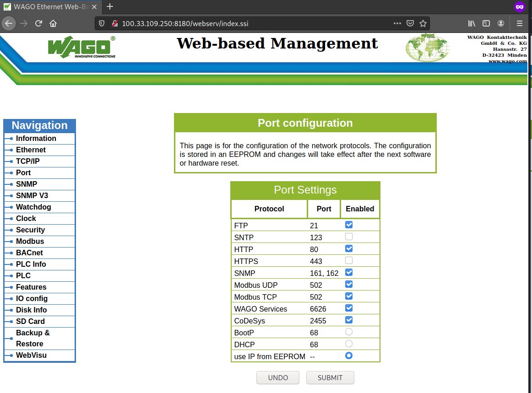Open the browser home page
The height and width of the screenshot is (393, 532).
coord(53,23)
